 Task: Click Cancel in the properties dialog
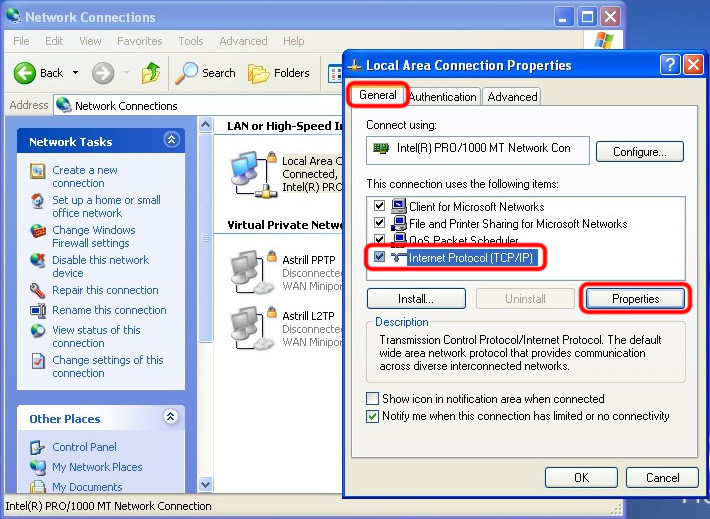pos(662,478)
